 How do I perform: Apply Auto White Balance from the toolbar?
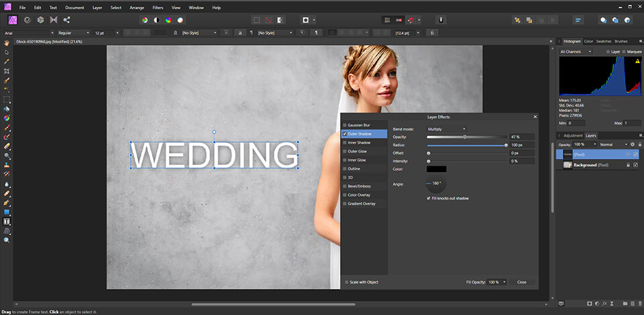[x=180, y=19]
